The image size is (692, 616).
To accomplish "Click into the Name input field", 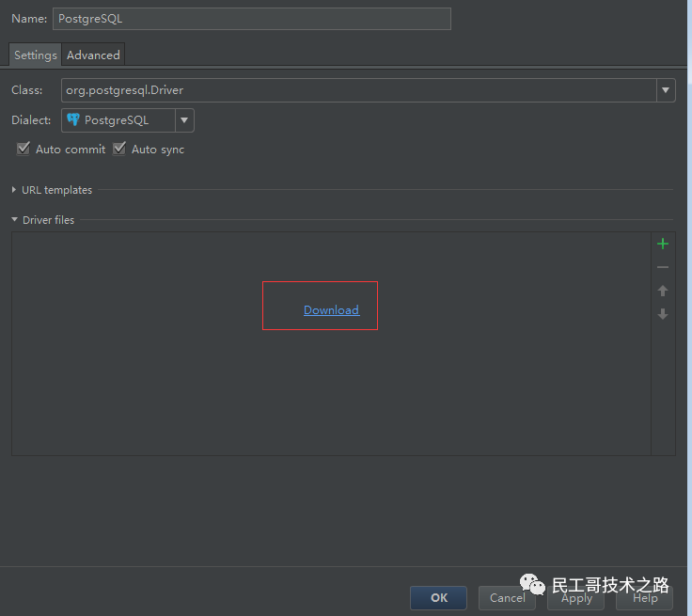I will tap(252, 19).
